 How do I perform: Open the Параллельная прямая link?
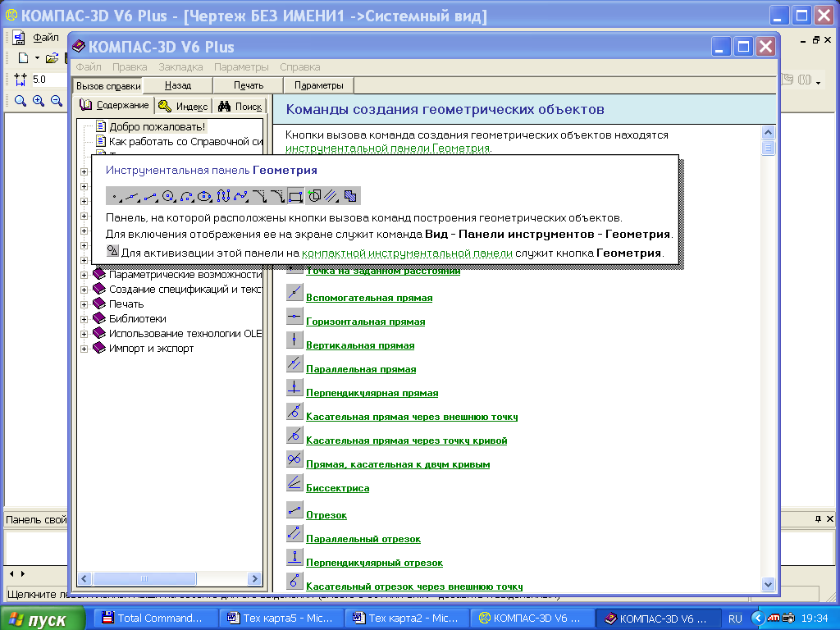(361, 369)
